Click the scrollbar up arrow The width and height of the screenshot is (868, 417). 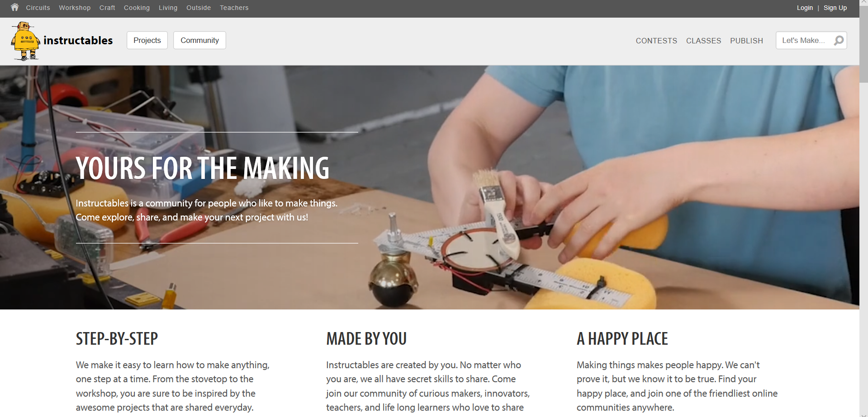[863, 3]
